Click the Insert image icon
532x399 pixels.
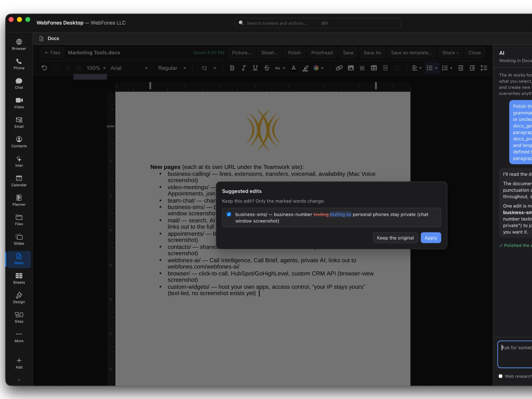pyautogui.click(x=351, y=68)
